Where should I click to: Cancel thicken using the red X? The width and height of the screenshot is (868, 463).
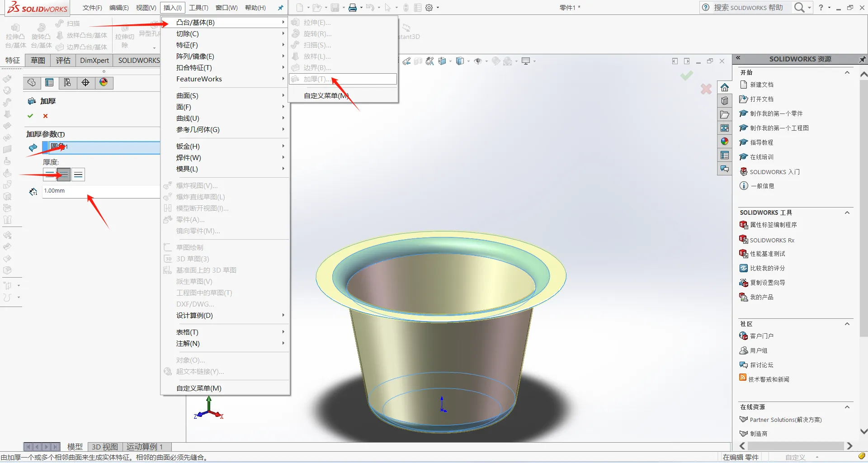pyautogui.click(x=45, y=116)
